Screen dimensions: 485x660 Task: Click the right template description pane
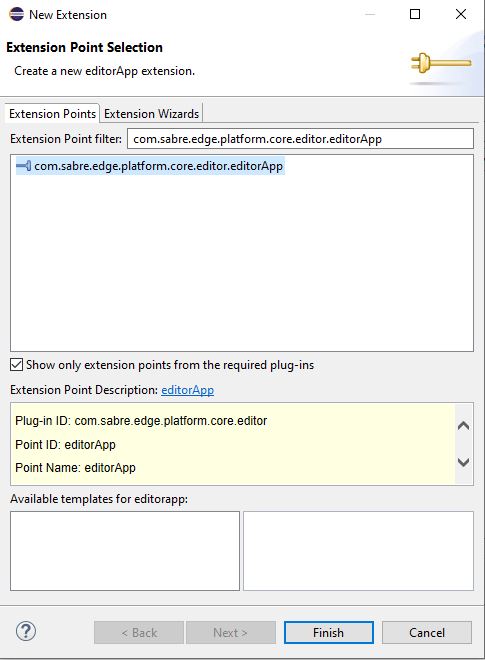(x=358, y=551)
